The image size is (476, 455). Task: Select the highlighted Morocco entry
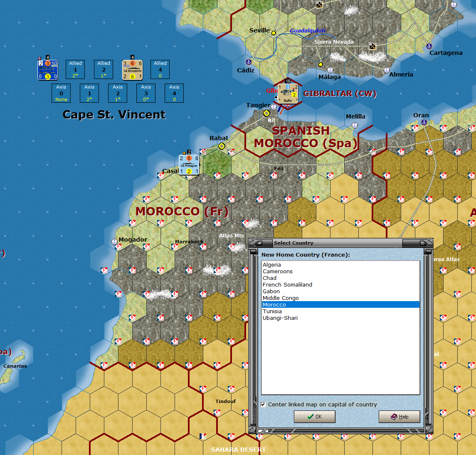point(340,304)
